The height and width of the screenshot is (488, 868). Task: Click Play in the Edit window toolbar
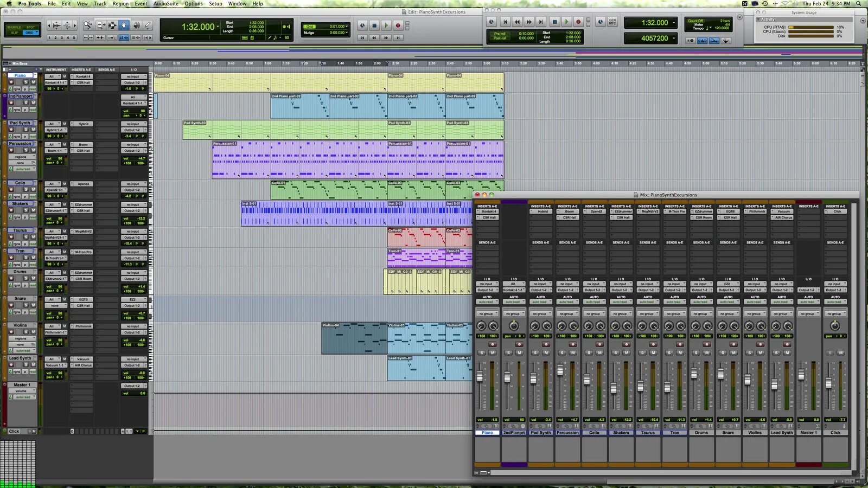(386, 25)
